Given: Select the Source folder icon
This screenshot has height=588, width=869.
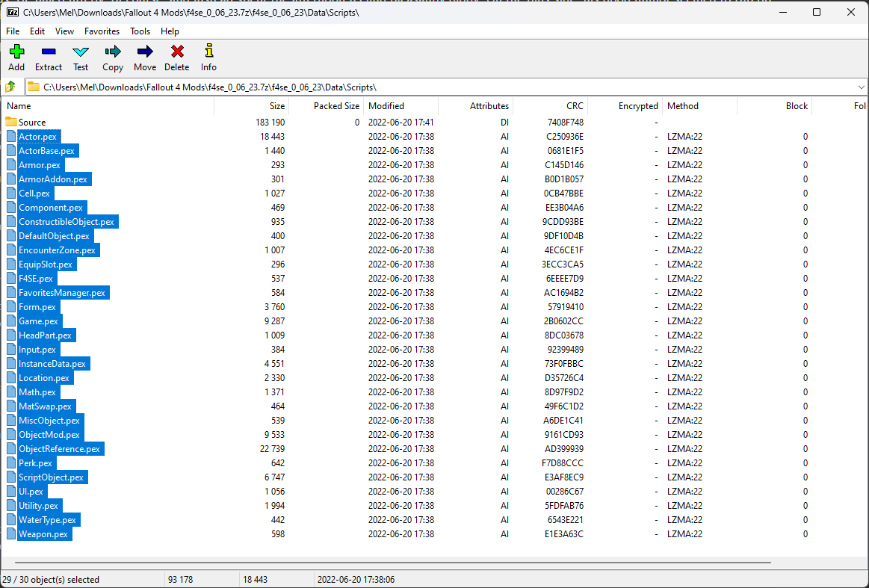Looking at the screenshot, I should point(11,122).
